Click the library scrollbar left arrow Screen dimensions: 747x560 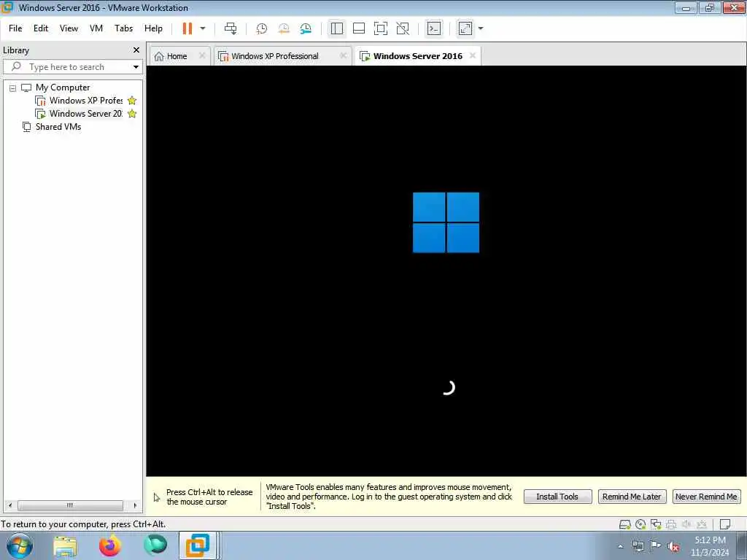10,505
